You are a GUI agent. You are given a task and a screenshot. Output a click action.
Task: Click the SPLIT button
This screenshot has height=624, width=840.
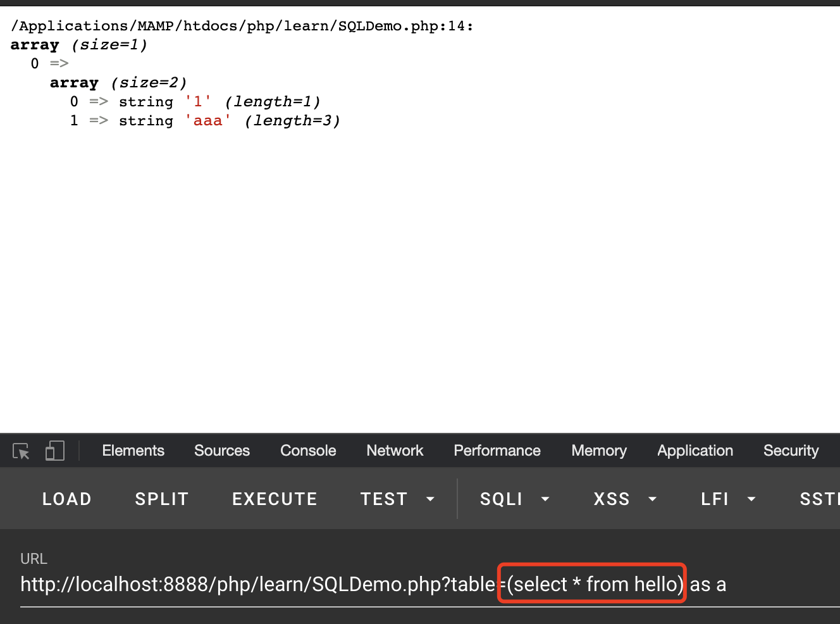tap(162, 499)
